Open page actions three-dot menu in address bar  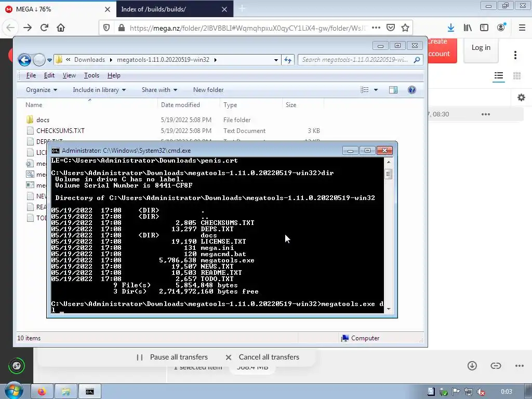(376, 28)
